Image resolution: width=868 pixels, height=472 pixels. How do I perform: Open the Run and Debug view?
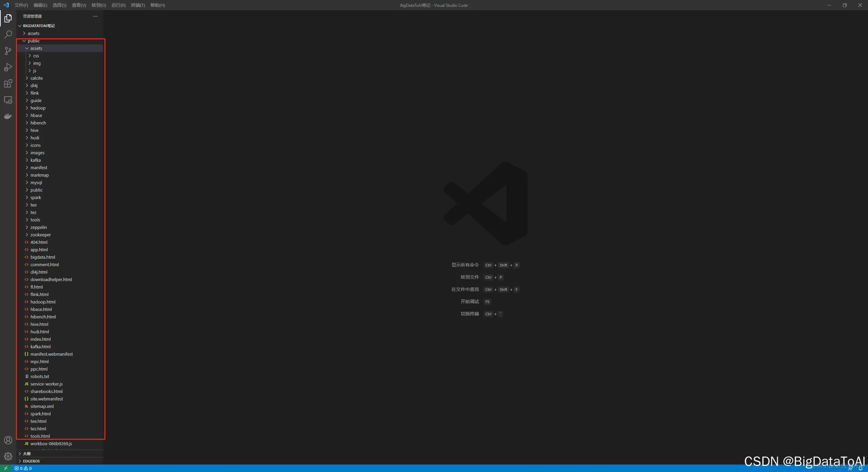8,67
